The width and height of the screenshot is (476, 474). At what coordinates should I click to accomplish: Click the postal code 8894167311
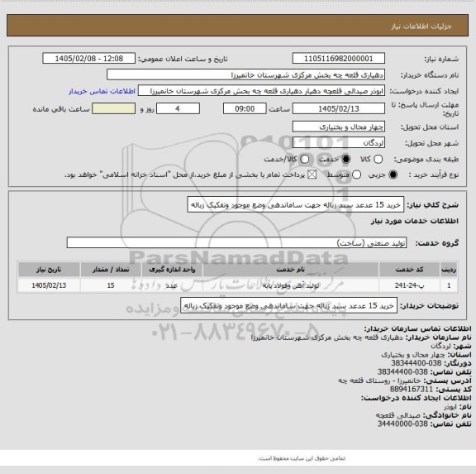pos(412,389)
